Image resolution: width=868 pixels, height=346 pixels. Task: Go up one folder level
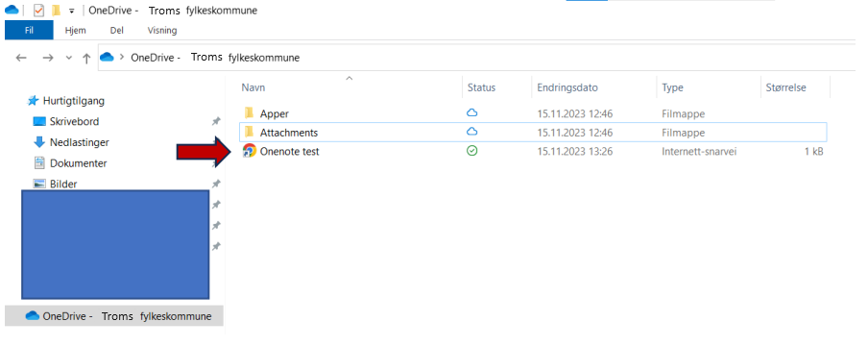coord(86,59)
